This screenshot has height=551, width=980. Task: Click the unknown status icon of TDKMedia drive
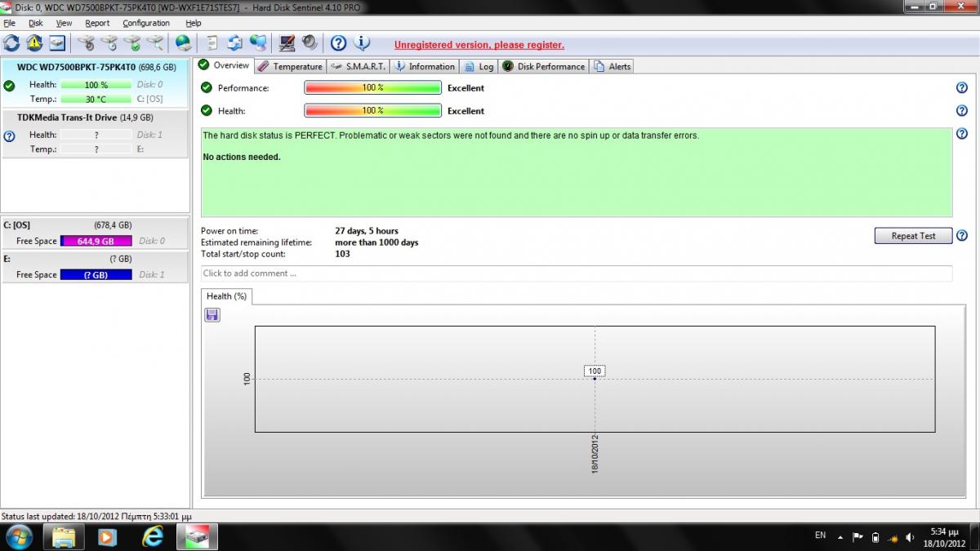click(x=9, y=136)
